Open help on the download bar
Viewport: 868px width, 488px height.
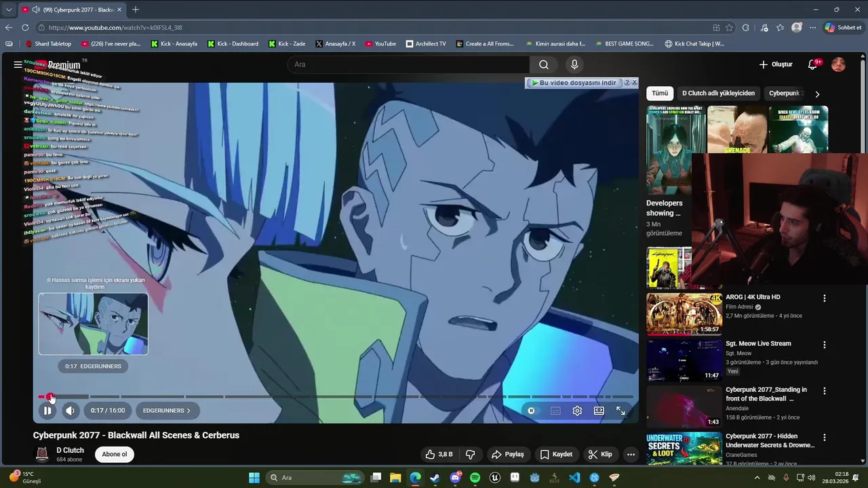tap(627, 83)
